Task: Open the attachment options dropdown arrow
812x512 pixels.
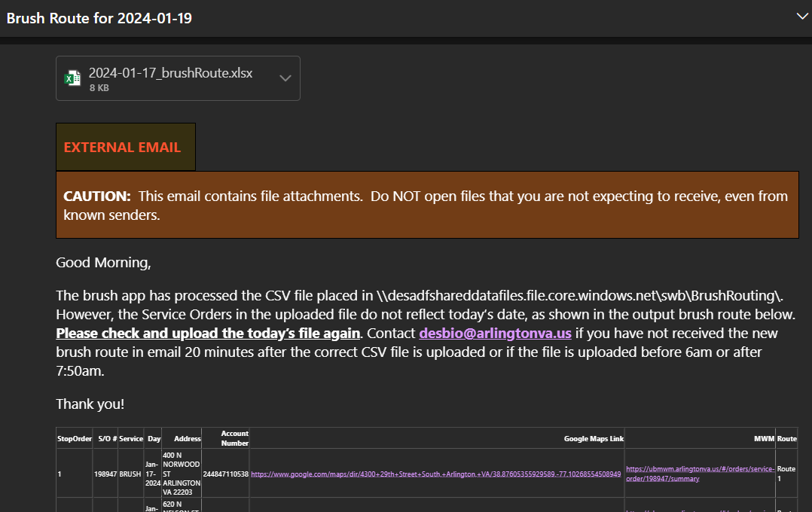Action: click(285, 78)
